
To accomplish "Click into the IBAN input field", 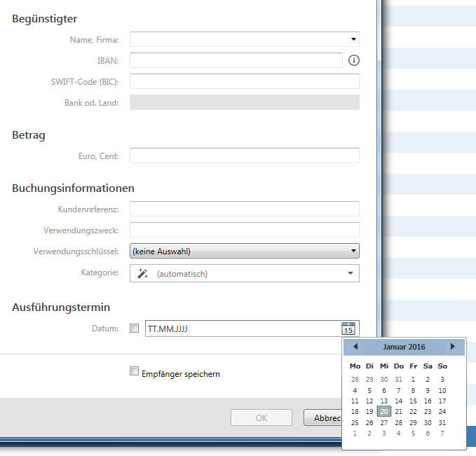I will tap(236, 60).
